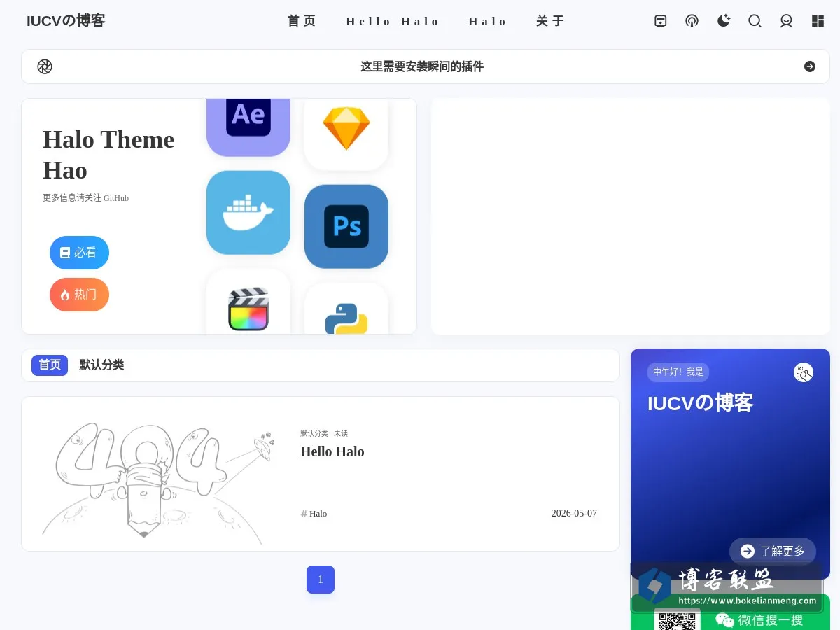Click the Python logo icon
The width and height of the screenshot is (840, 630).
(x=346, y=309)
